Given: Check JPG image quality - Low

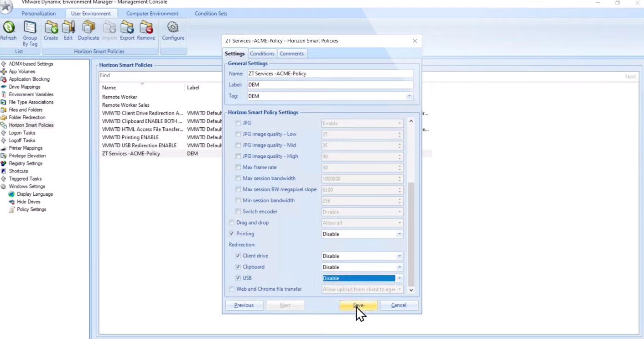Looking at the screenshot, I should [x=238, y=134].
